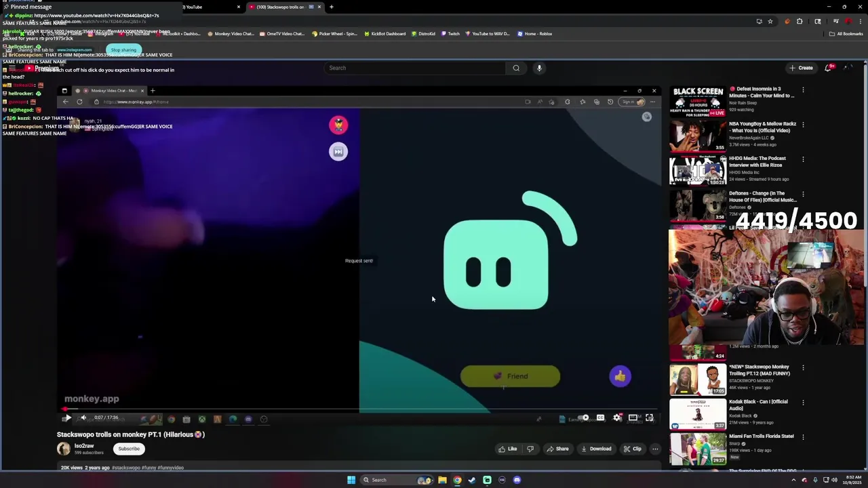Open options for Defeat Insomnia video

pyautogui.click(x=803, y=89)
